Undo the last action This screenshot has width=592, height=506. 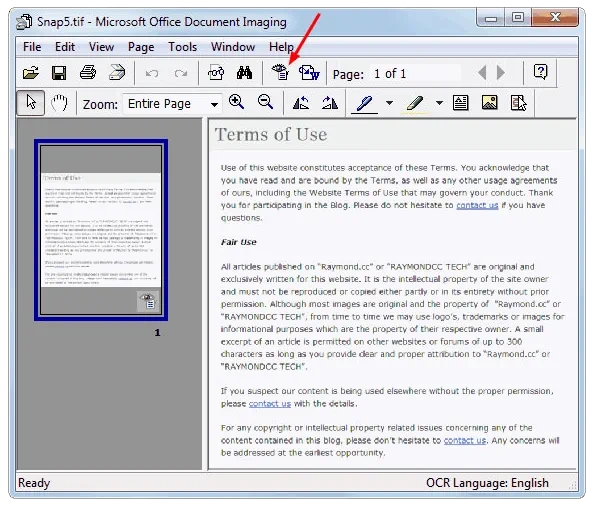click(x=152, y=73)
